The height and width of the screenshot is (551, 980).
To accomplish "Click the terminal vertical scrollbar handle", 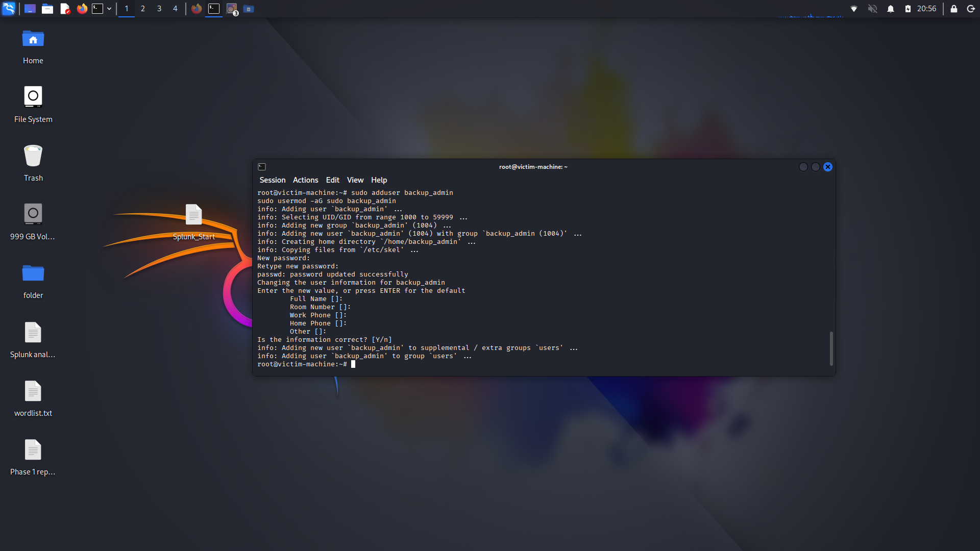I will (x=831, y=348).
